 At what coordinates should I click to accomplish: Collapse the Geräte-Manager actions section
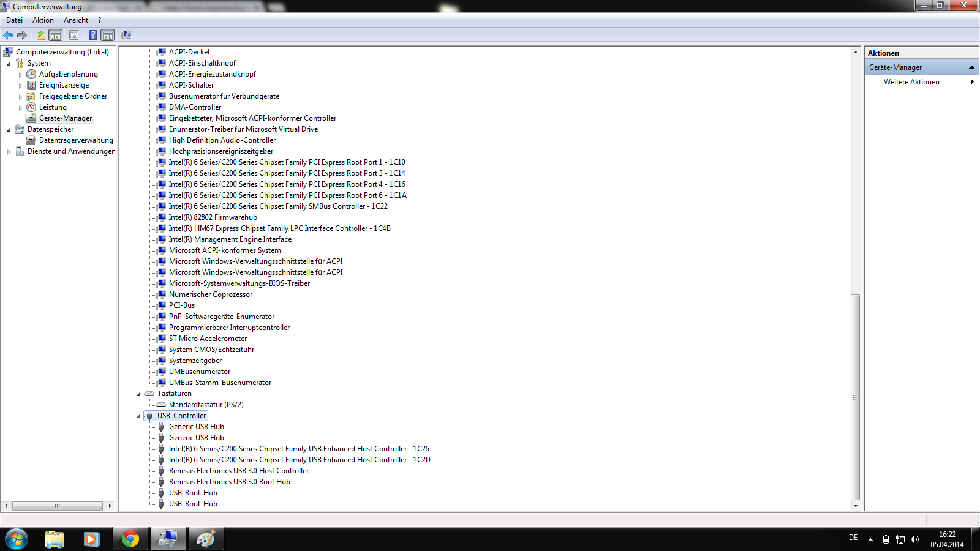click(x=971, y=67)
